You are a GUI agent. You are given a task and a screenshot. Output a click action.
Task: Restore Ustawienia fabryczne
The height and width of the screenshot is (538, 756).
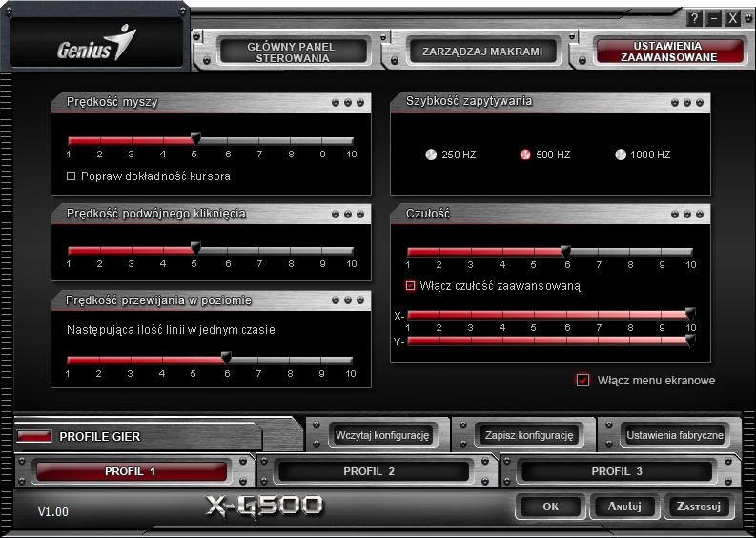(675, 435)
